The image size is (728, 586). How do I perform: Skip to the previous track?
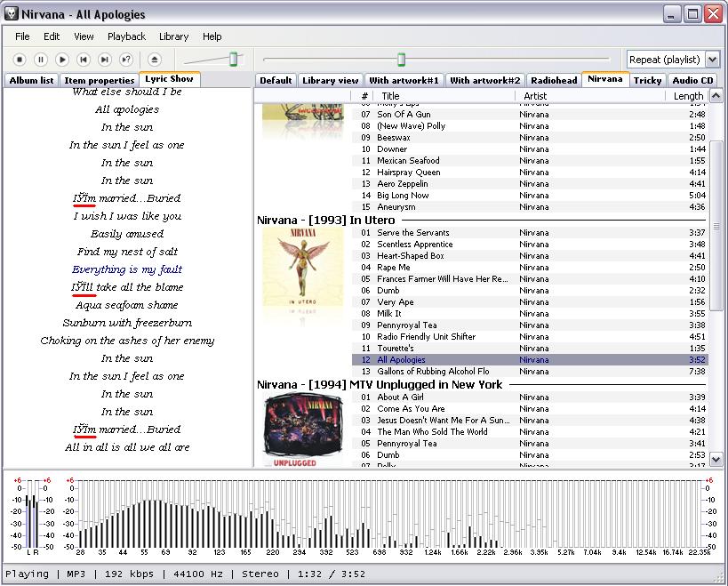click(x=84, y=60)
